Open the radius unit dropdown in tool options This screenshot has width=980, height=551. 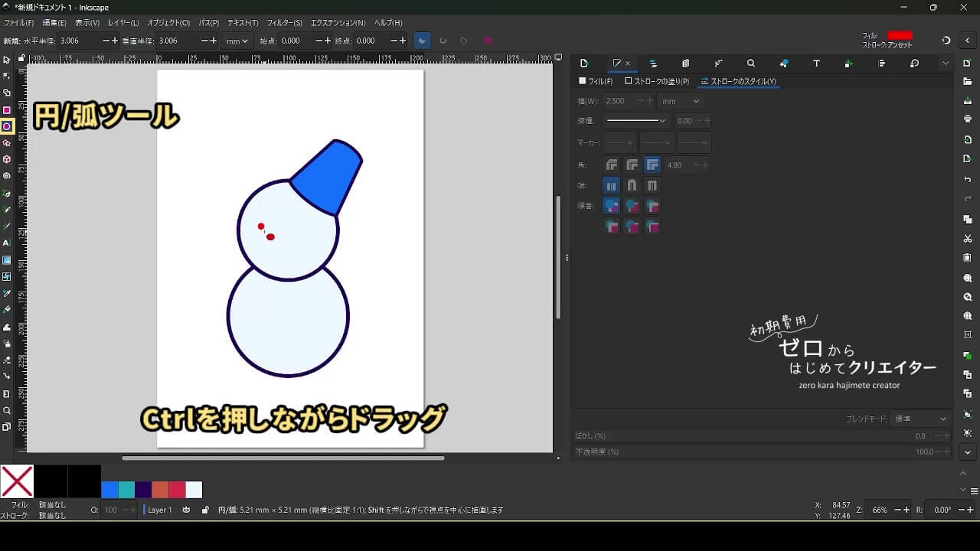coord(236,41)
